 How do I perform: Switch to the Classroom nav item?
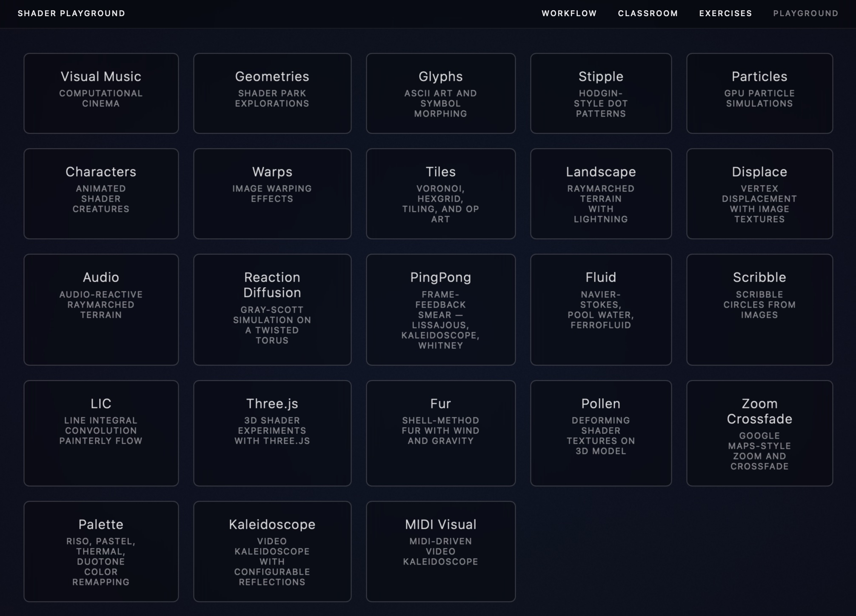(x=648, y=13)
